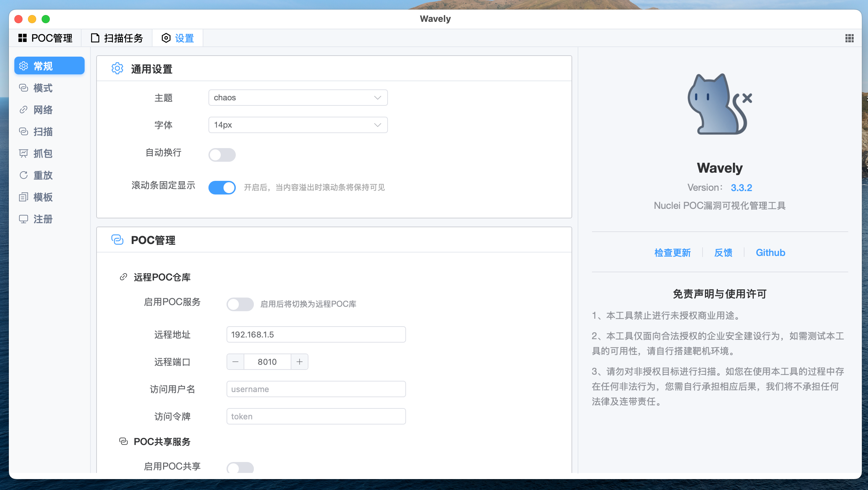Increase the 远程端口 value with plus
The image size is (868, 490).
pos(300,362)
